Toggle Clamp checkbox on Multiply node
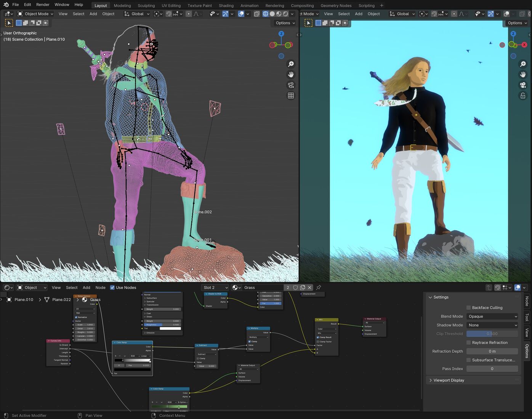 coord(250,341)
